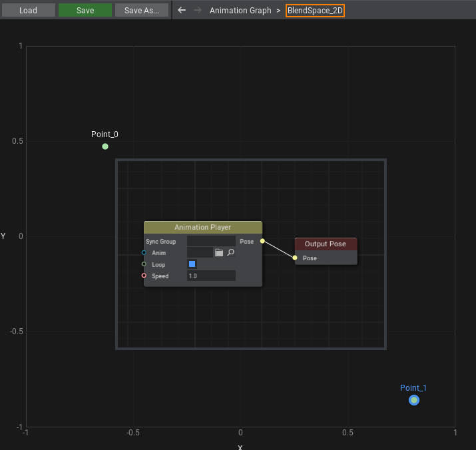Select the BlendSpace_2D breadcrumb
The height and width of the screenshot is (450, 476).
315,11
